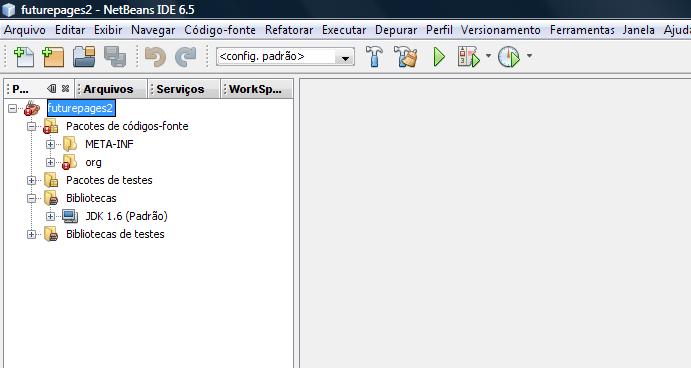Viewport: 691px width, 368px height.
Task: Close the Projects panel tab
Action: coord(66,89)
